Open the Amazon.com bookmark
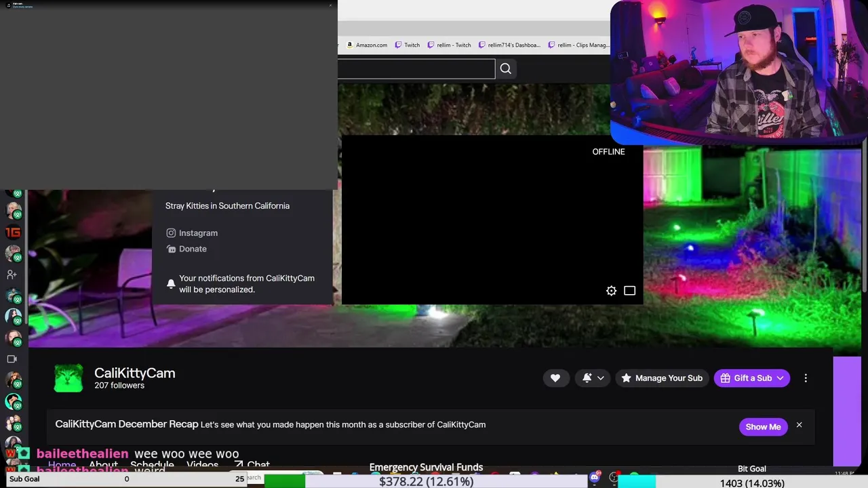This screenshot has height=488, width=868. click(x=367, y=45)
